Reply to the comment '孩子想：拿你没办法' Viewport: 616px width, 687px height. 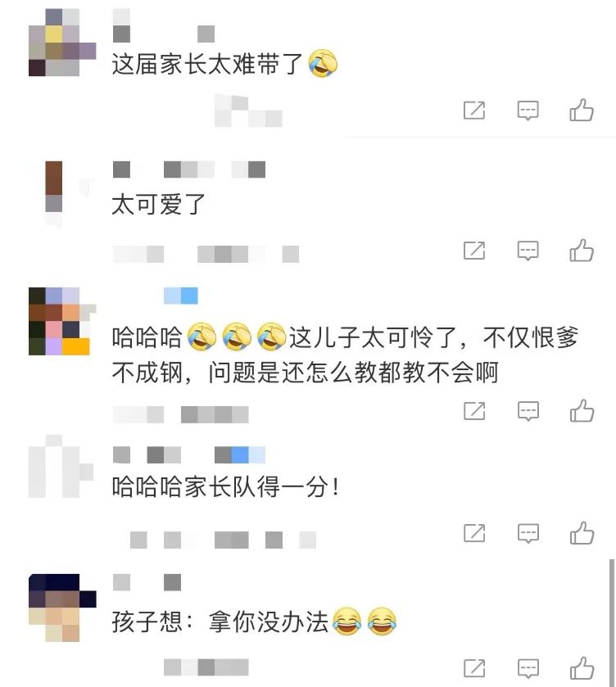(x=528, y=669)
